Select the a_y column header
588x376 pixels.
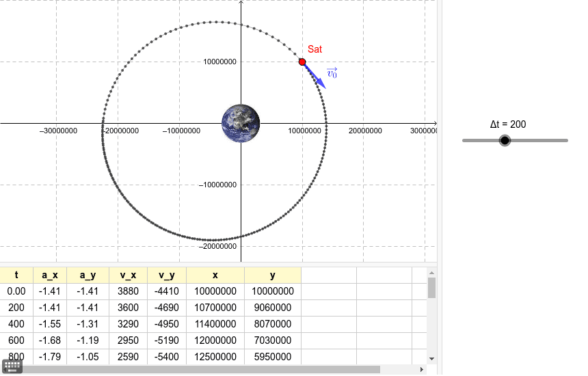click(x=88, y=275)
